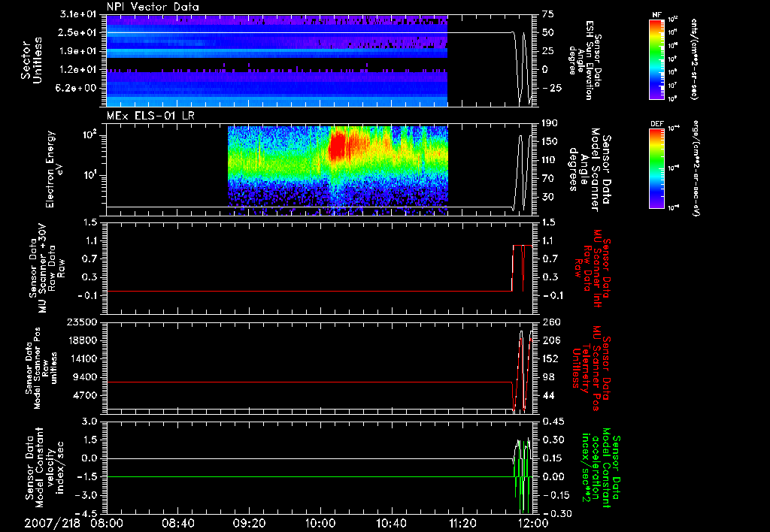Select the red "MU Scanner Pos Telemetry" title
This screenshot has width=770, height=532.
[x=592, y=368]
